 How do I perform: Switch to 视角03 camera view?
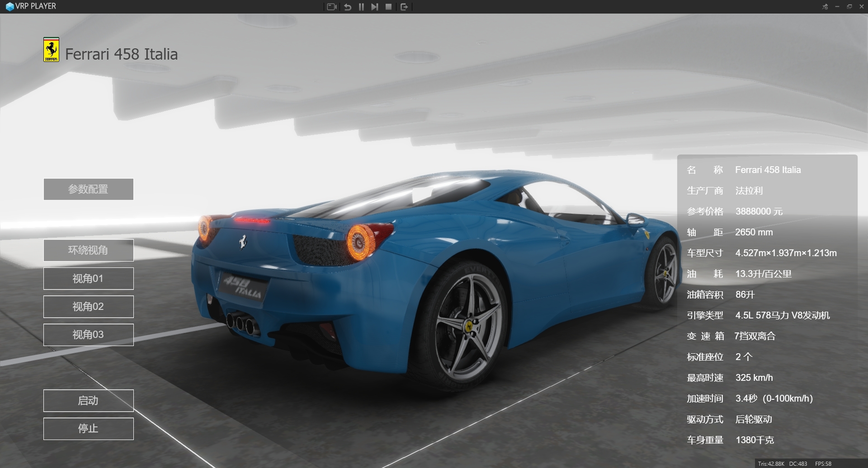[x=89, y=335]
